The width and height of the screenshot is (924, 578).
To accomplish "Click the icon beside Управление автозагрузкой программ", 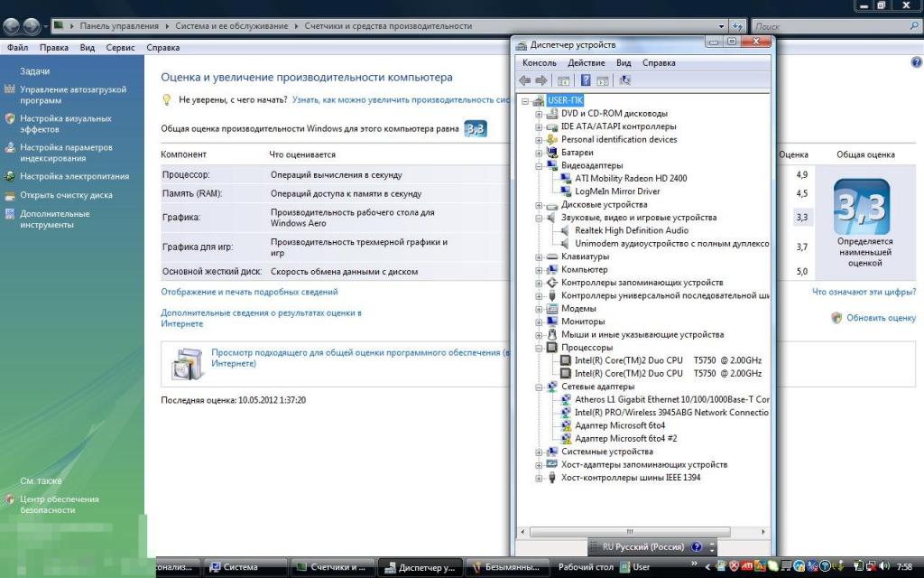I will pyautogui.click(x=9, y=89).
